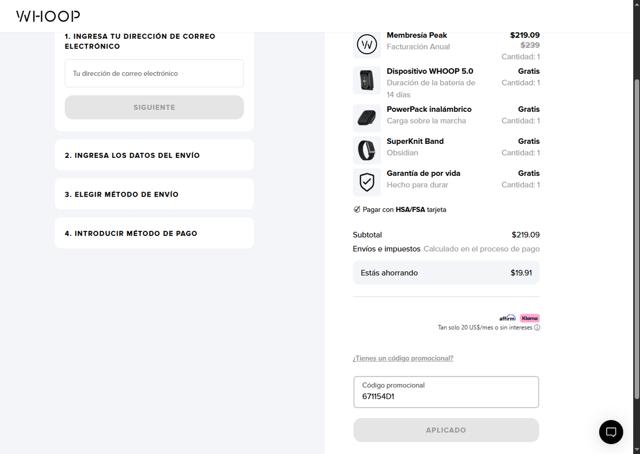
Task: Expand step 3 Elegir método de envío
Action: coord(154,194)
